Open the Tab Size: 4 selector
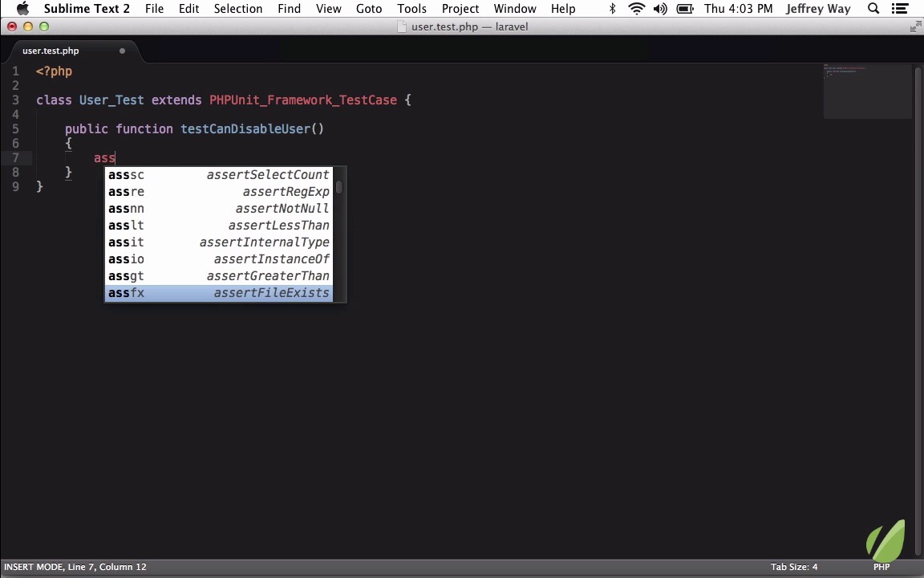Screen dimensions: 924x578 pos(794,567)
